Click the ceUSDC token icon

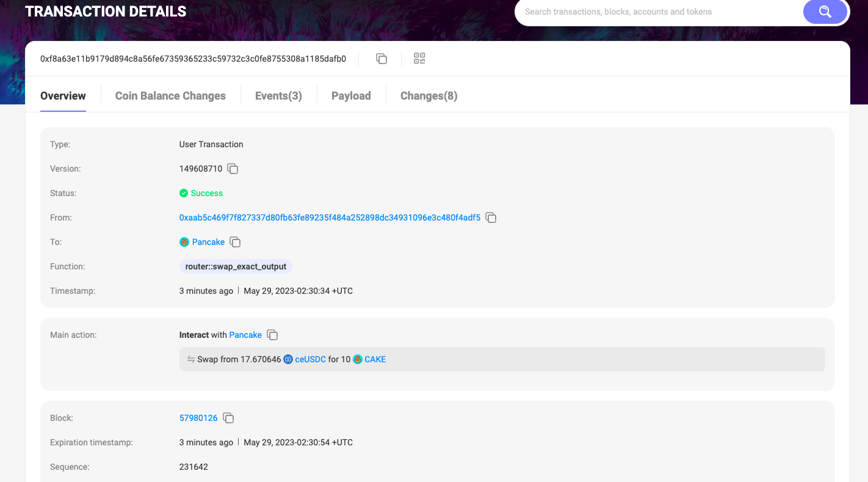coord(288,359)
